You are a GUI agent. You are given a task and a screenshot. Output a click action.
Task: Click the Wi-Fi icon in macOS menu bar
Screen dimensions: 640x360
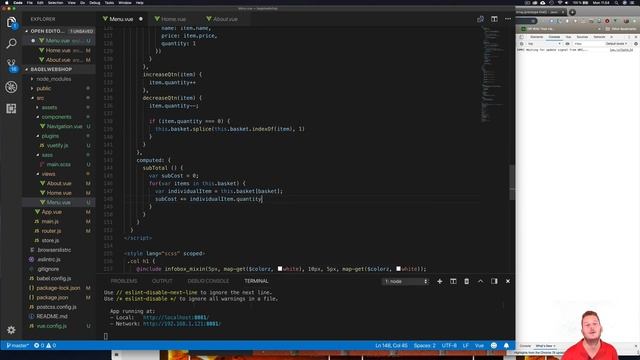point(560,2)
